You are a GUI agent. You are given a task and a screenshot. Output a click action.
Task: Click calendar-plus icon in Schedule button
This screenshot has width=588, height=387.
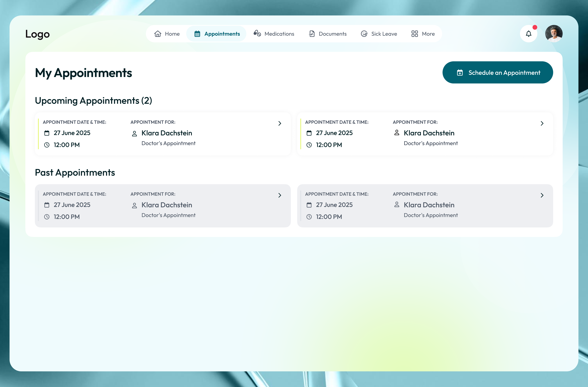[460, 72]
